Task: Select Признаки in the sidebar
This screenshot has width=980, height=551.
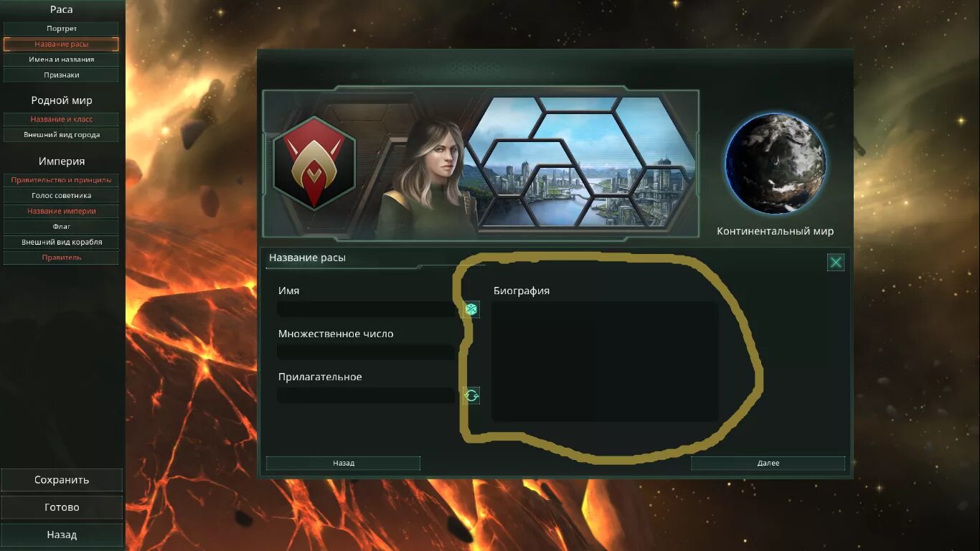Action: [x=62, y=75]
